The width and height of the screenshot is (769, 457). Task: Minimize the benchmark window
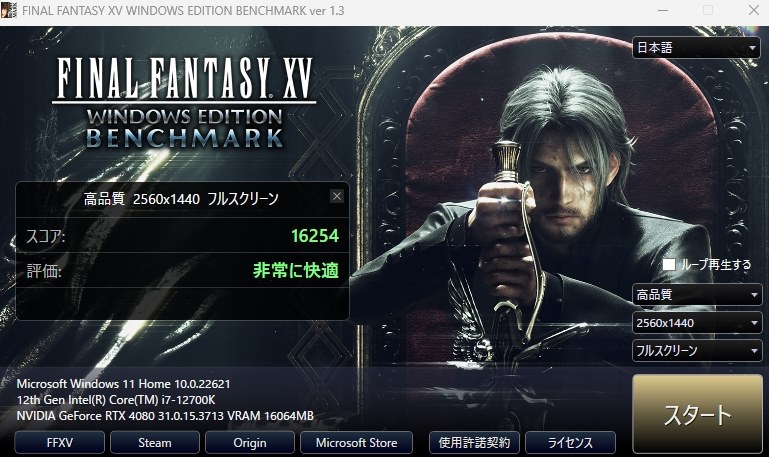pos(663,10)
